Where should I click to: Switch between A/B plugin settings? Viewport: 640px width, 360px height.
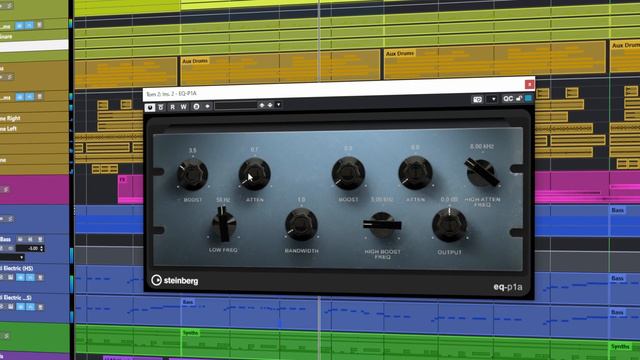pyautogui.click(x=196, y=106)
